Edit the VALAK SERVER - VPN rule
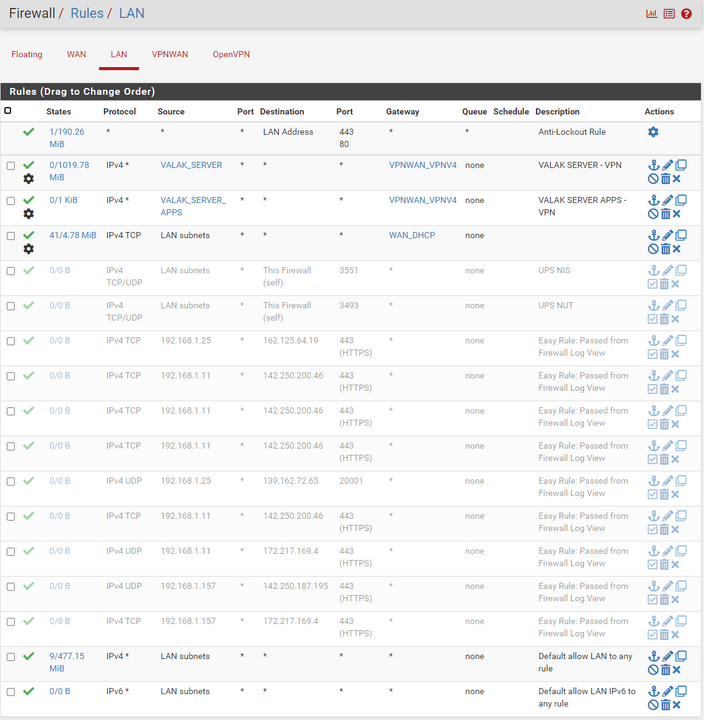Viewport: 704px width, 720px height. (667, 165)
